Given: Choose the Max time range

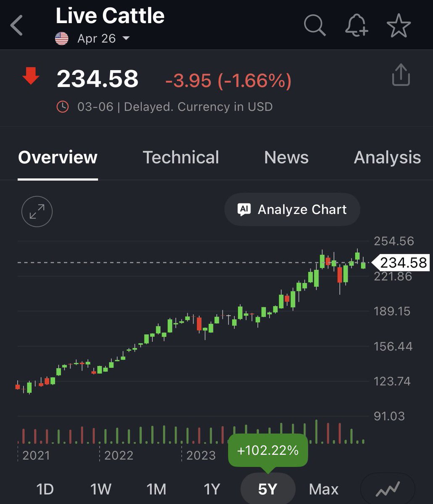Looking at the screenshot, I should click(324, 489).
